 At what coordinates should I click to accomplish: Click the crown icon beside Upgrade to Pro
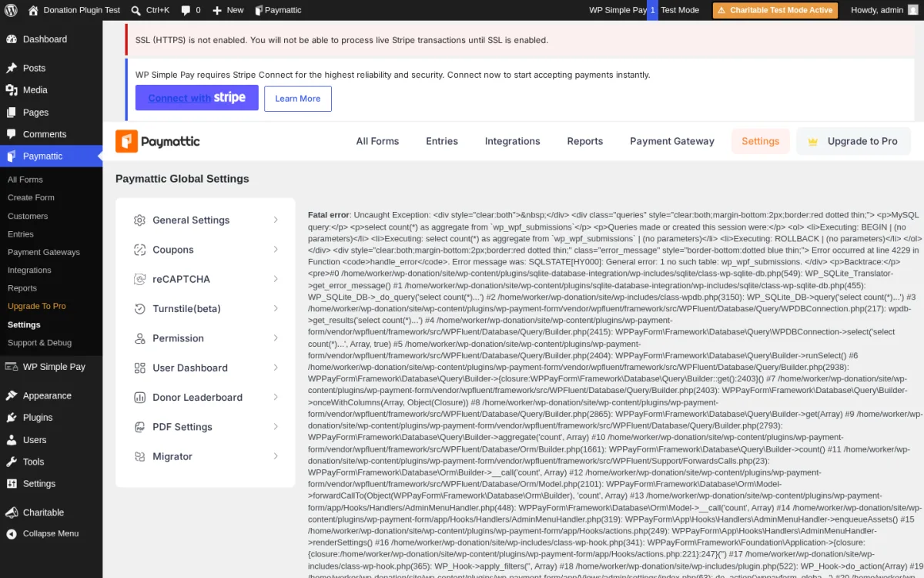point(813,142)
